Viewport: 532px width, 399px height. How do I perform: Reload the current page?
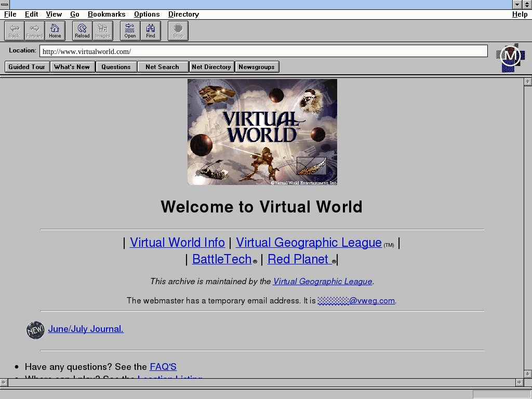(x=82, y=31)
